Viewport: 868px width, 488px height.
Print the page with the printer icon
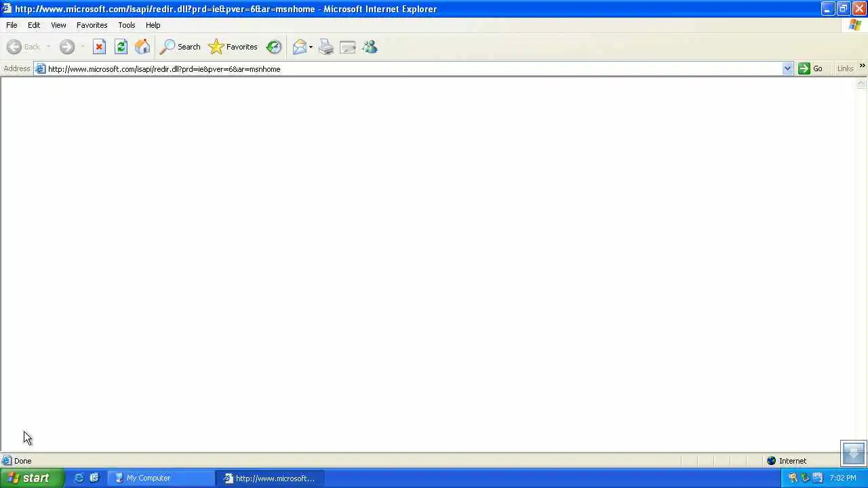point(326,47)
